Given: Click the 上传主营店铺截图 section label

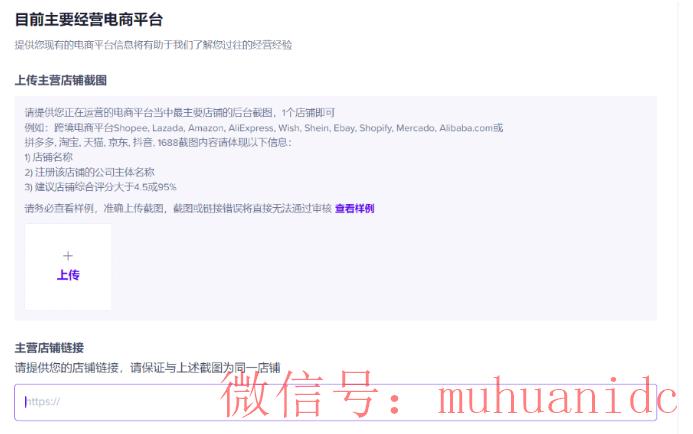Looking at the screenshot, I should tap(61, 80).
